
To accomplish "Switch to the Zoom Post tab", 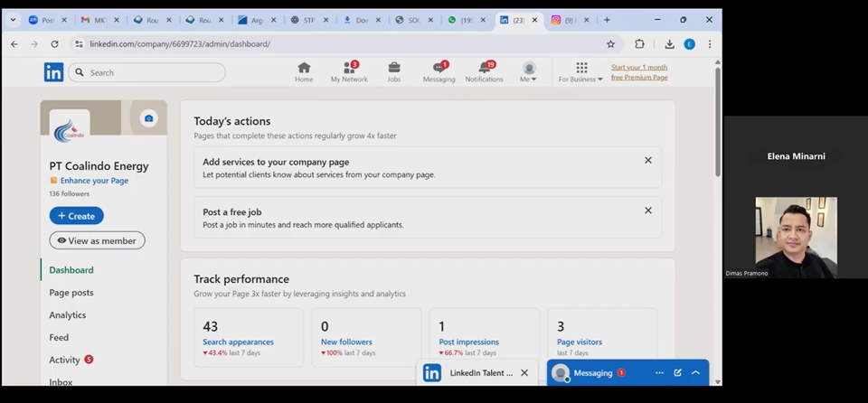I will point(48,20).
